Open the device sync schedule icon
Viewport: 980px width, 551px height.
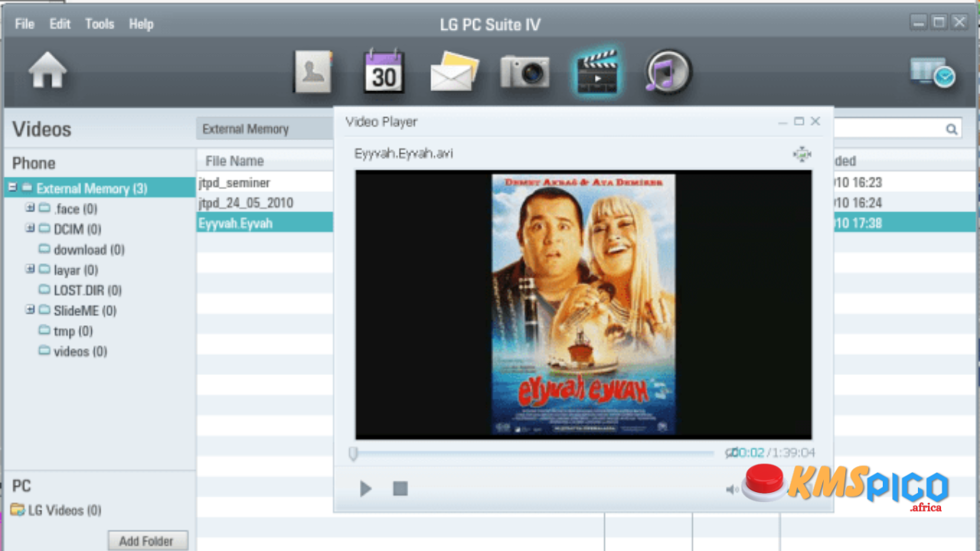(x=933, y=73)
